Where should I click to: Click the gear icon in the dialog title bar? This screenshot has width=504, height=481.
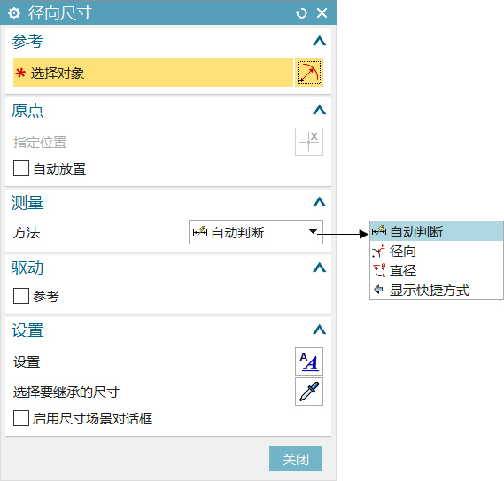point(14,13)
